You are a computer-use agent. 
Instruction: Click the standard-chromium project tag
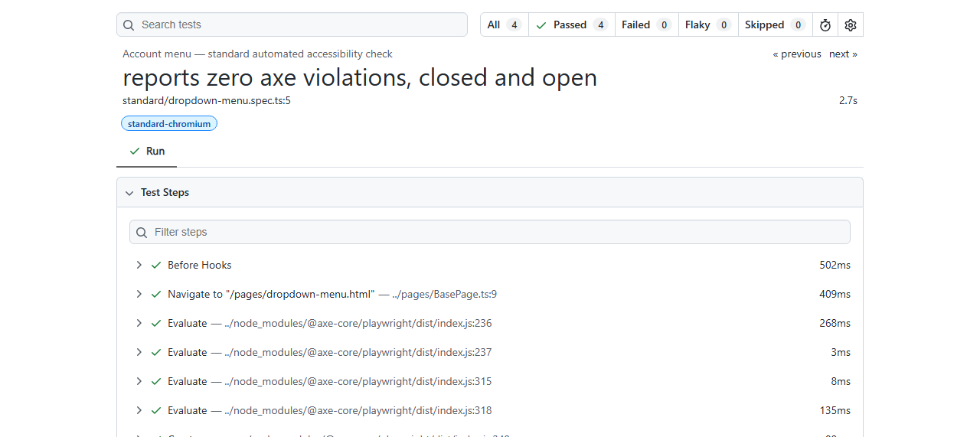pyautogui.click(x=169, y=123)
